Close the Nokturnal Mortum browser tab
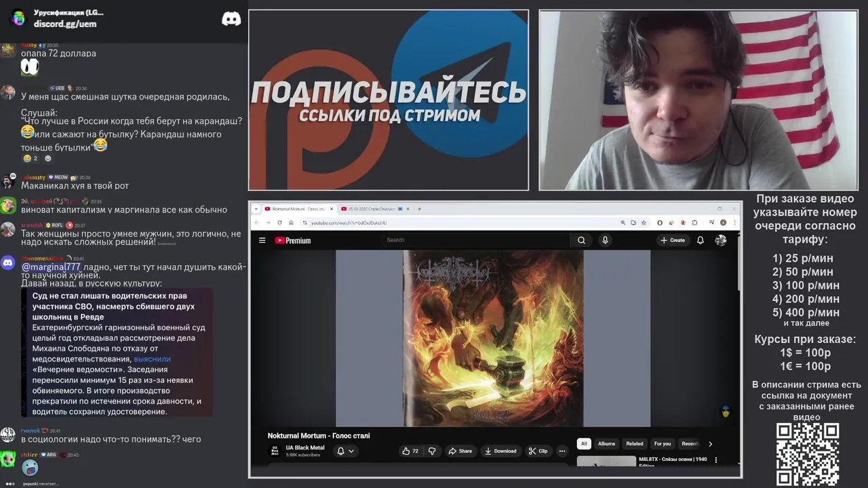Viewport: 868px width, 488px height. click(x=332, y=209)
